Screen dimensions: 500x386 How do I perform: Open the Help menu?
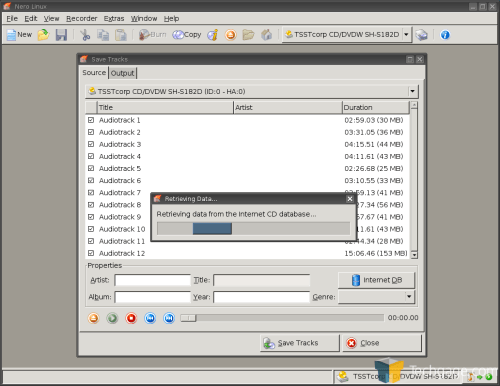pos(171,19)
